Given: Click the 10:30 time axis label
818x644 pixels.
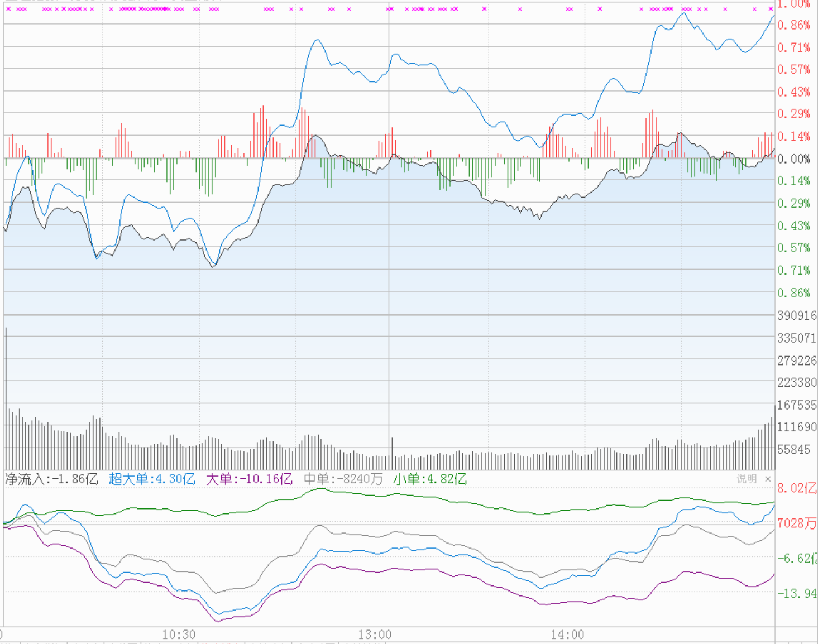Looking at the screenshot, I should pyautogui.click(x=179, y=635).
